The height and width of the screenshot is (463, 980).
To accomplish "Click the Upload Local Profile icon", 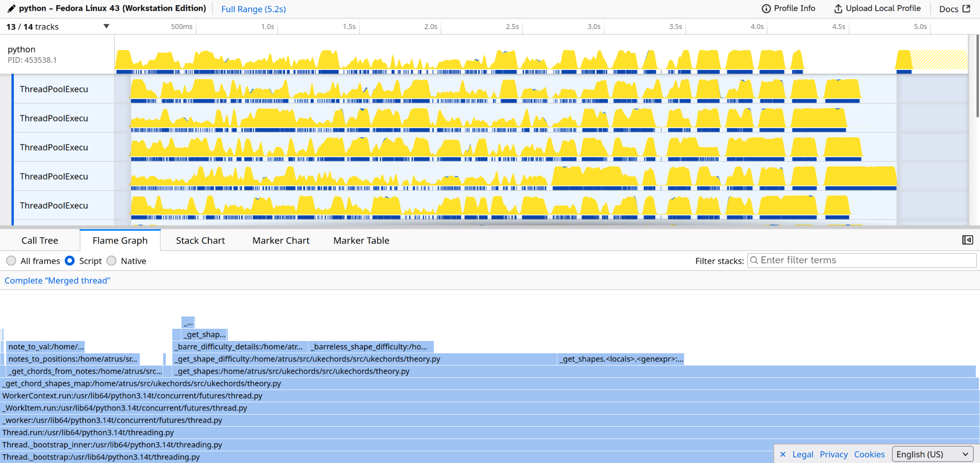I will [837, 8].
